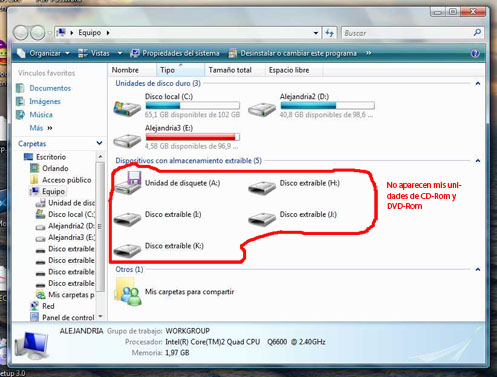
Task: Open Disco local (C:) drive icon
Action: [x=127, y=108]
